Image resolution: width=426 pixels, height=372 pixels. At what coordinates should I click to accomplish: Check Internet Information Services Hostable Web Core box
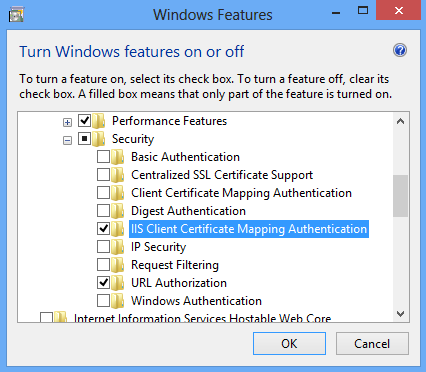point(46,317)
